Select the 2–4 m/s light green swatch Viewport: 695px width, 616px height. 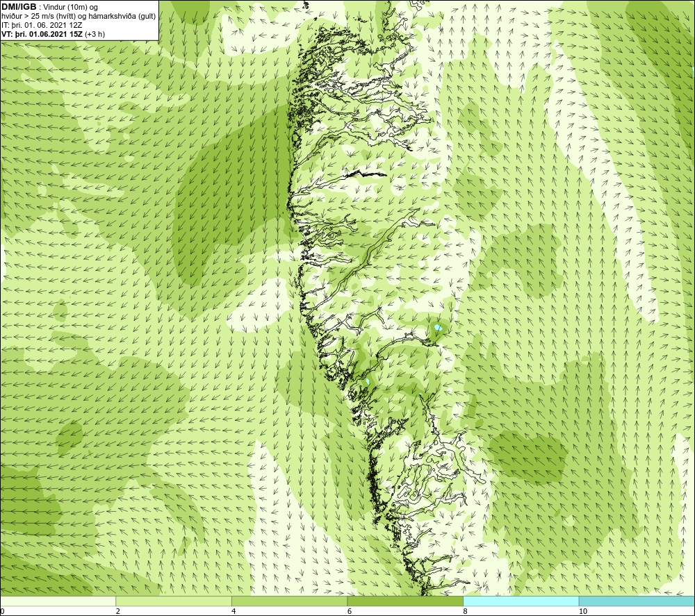pyautogui.click(x=174, y=601)
